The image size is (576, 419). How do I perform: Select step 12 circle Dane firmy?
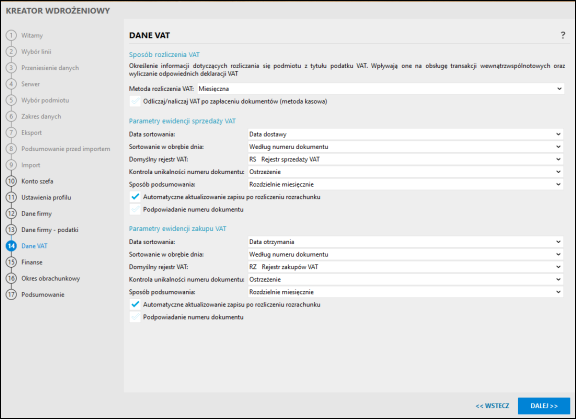point(11,213)
